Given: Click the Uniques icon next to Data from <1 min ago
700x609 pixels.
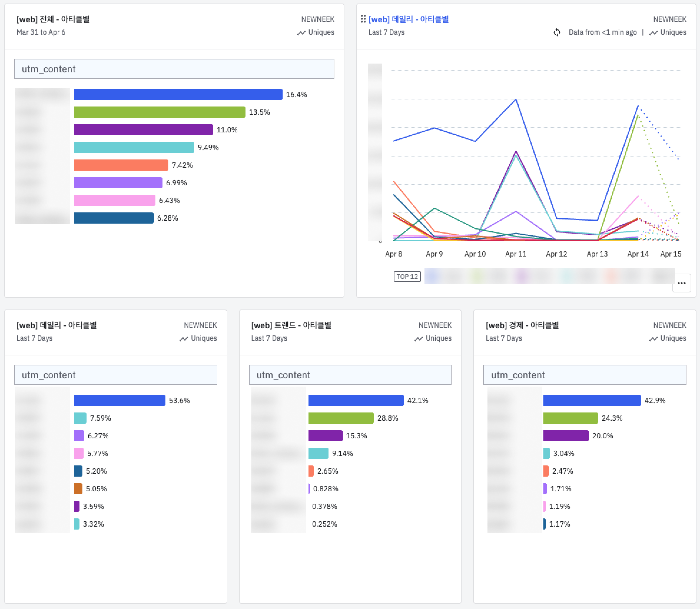Looking at the screenshot, I should (x=653, y=33).
